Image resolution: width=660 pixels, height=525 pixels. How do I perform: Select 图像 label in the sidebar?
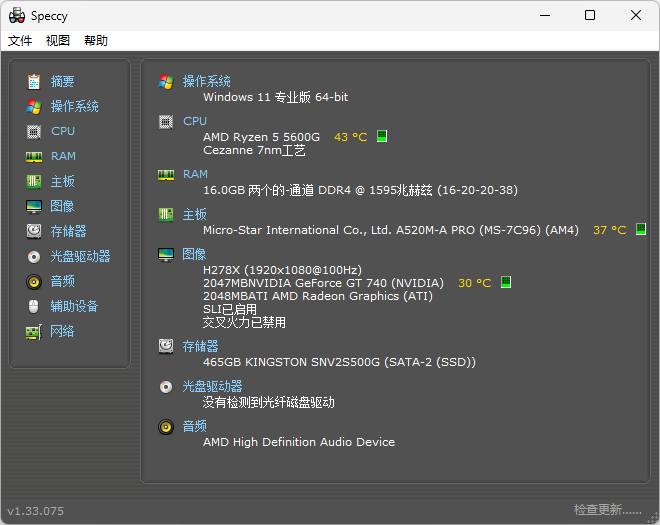[62, 206]
